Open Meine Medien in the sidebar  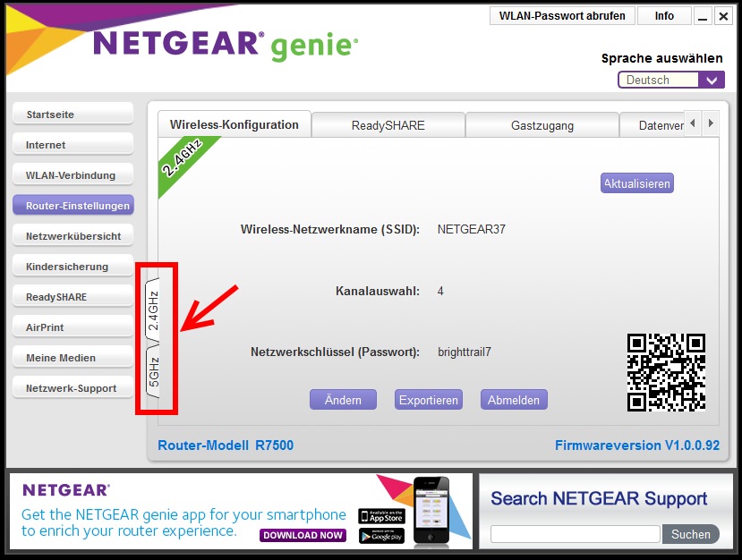[72, 358]
